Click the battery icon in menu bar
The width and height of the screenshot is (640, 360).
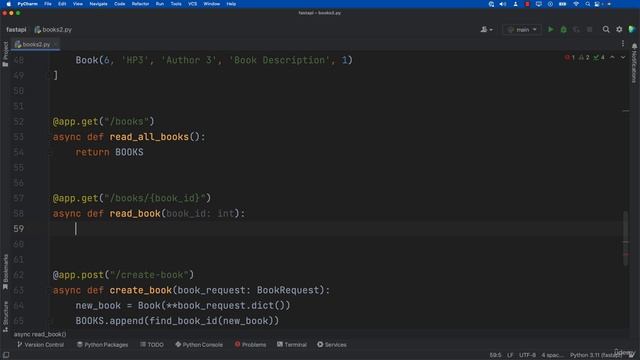tap(562, 4)
